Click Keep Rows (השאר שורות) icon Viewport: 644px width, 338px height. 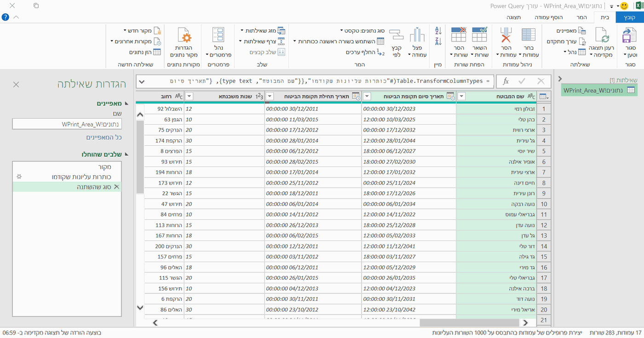(480, 35)
